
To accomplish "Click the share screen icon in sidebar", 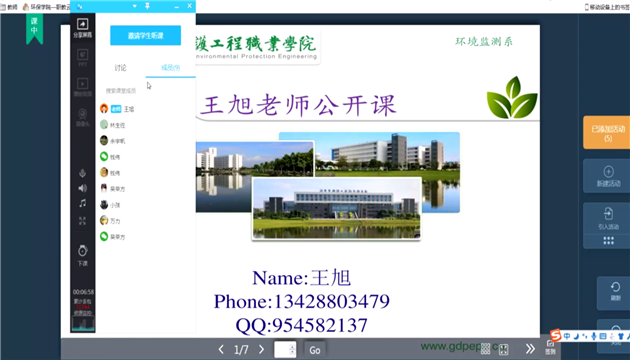I will click(82, 25).
